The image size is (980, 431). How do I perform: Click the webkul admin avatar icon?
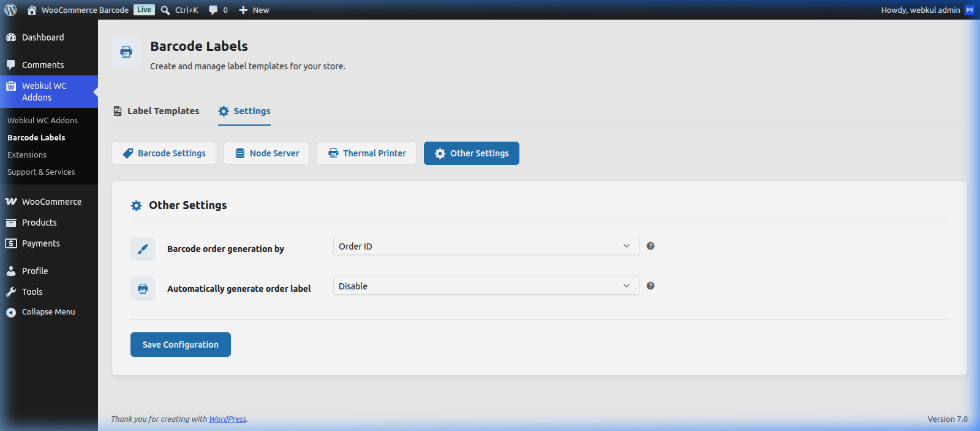(x=970, y=10)
